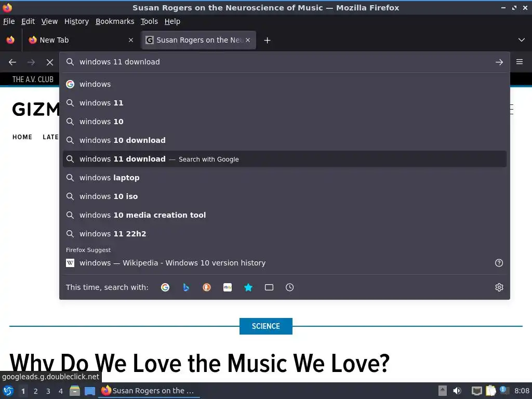Close the Susan Rogers tab

248,40
